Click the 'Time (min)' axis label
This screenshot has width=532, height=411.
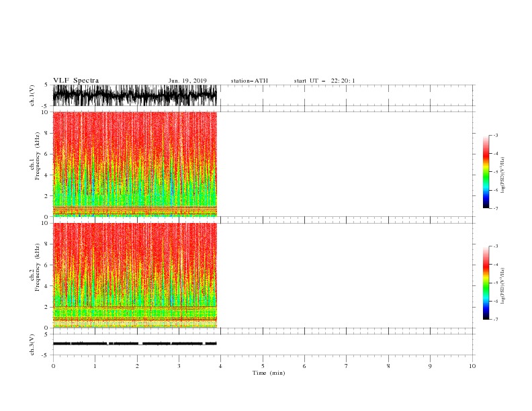pyautogui.click(x=269, y=373)
